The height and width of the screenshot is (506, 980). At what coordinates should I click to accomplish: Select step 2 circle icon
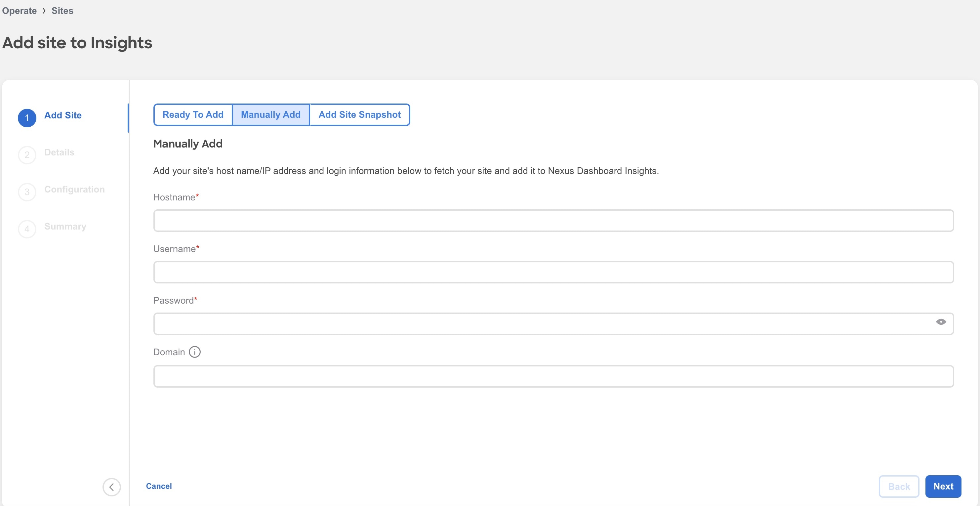tap(27, 155)
